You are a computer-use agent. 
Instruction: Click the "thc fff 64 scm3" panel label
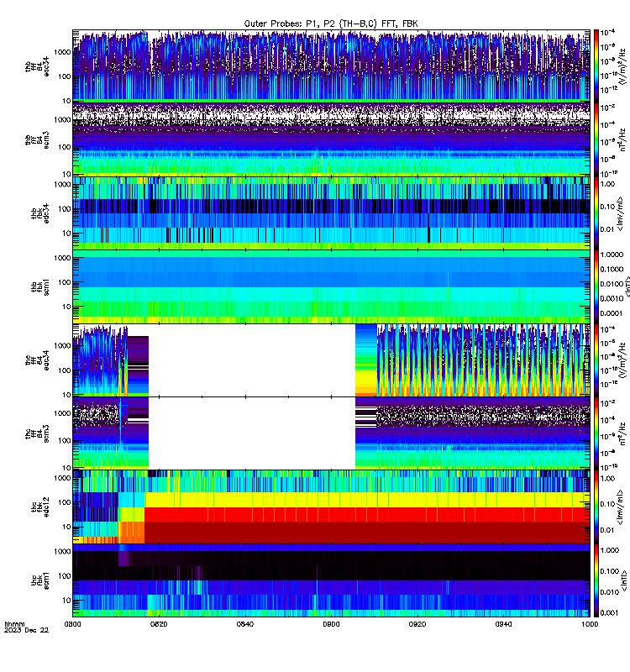click(x=37, y=433)
